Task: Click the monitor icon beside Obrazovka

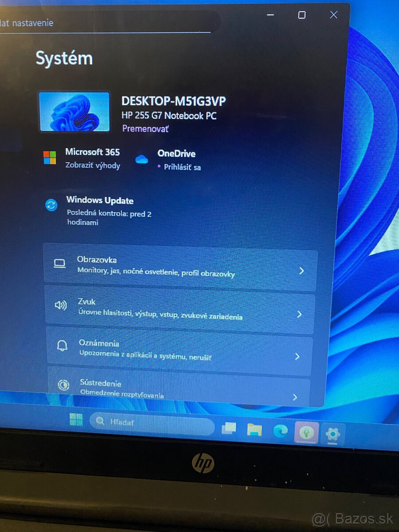Action: click(x=60, y=263)
